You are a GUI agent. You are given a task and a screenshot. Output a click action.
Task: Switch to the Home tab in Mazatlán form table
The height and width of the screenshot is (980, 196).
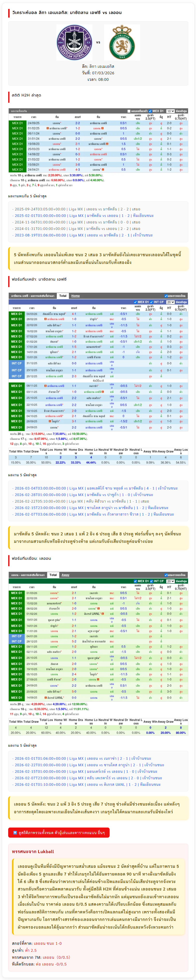click(76, 296)
